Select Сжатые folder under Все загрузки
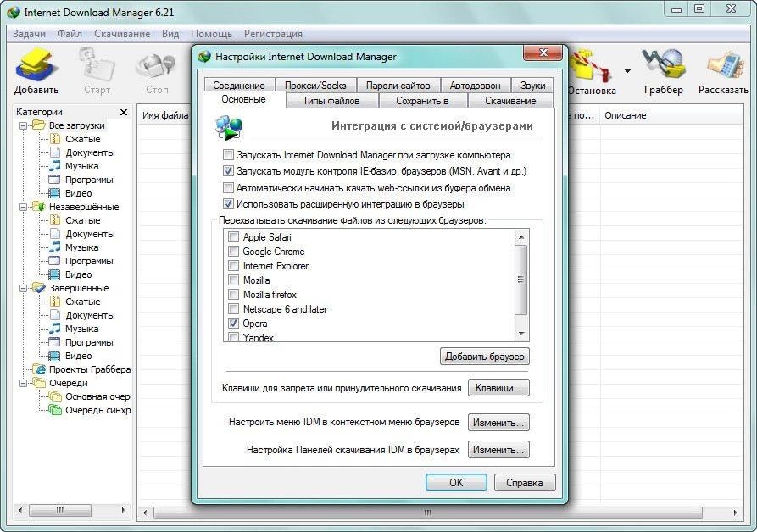757x532 pixels. point(75,139)
